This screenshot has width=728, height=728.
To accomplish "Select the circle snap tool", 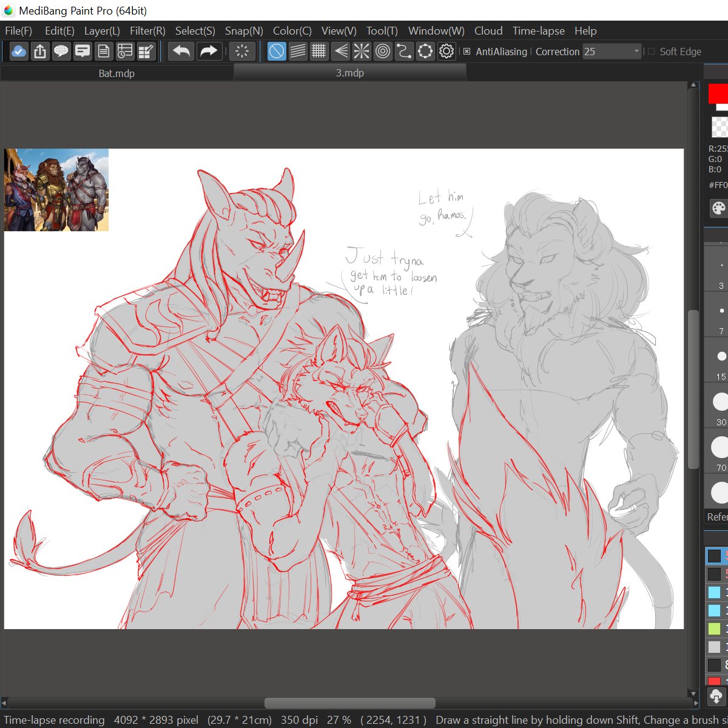I will (x=383, y=52).
